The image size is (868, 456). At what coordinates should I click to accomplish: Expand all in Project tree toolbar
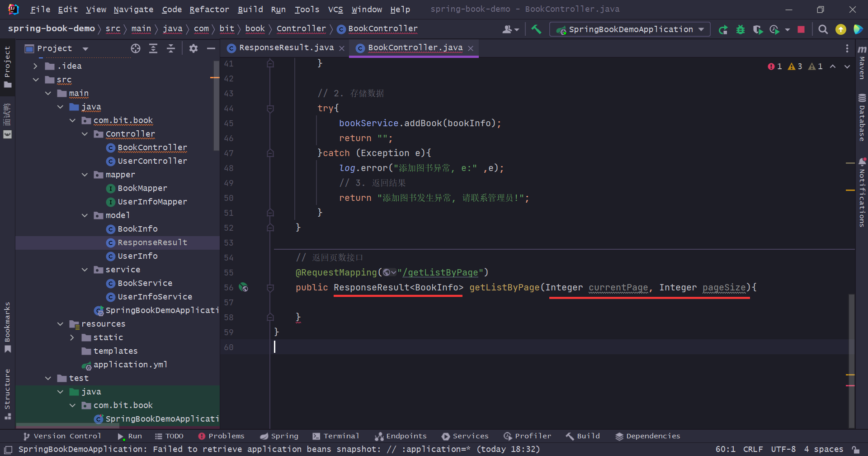tap(153, 48)
